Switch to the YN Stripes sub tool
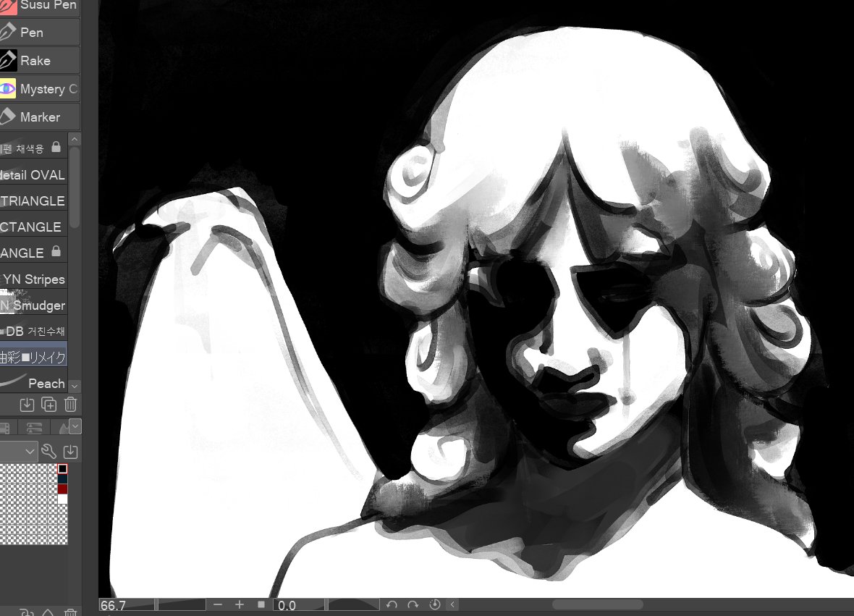854x616 pixels. (x=33, y=279)
